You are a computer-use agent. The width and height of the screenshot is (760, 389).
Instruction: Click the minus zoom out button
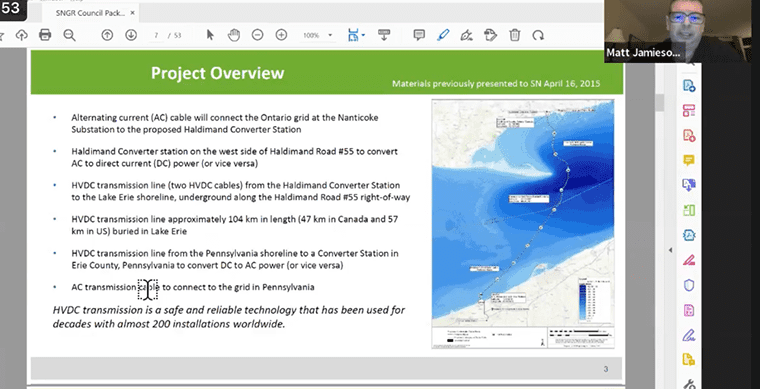(x=257, y=35)
